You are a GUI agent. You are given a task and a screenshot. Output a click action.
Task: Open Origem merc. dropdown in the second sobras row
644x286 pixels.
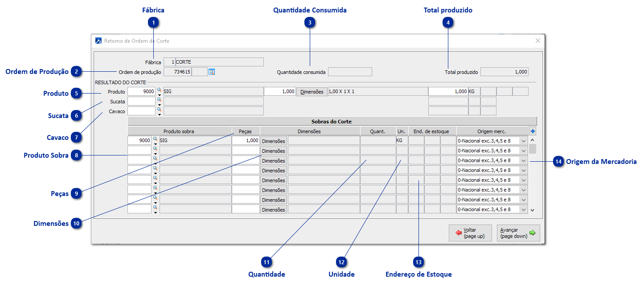(x=524, y=151)
